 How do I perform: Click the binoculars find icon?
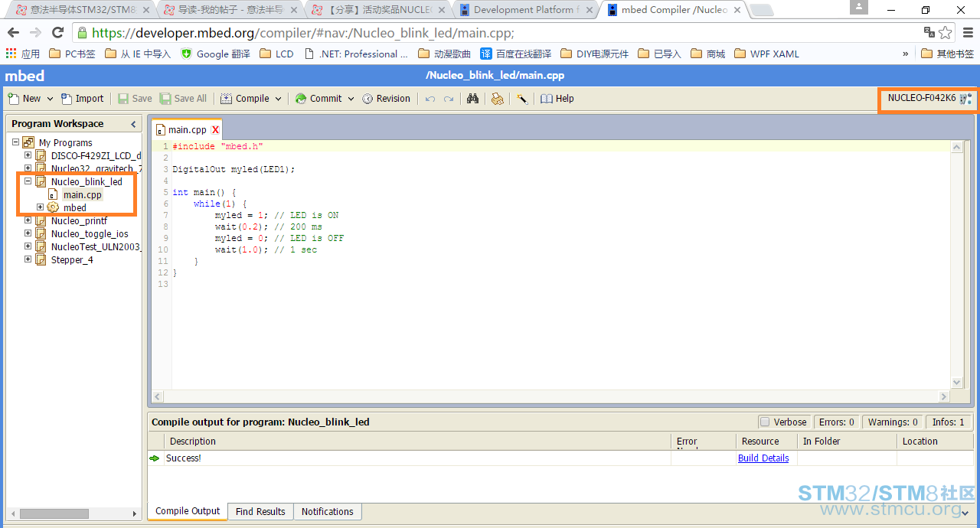(472, 99)
